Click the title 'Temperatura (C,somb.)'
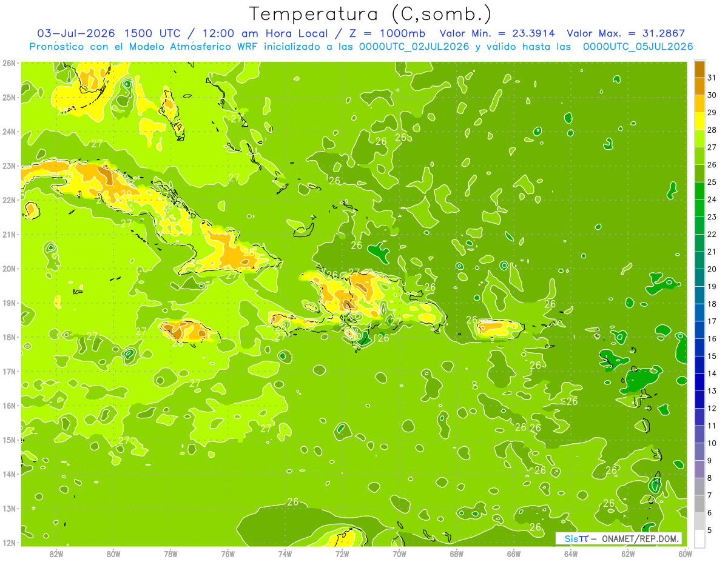 coord(371,14)
